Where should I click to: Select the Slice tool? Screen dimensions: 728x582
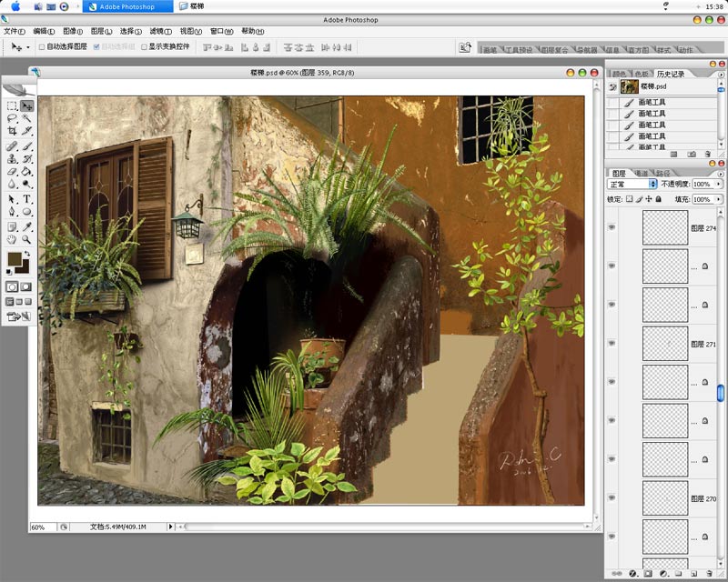pos(27,131)
